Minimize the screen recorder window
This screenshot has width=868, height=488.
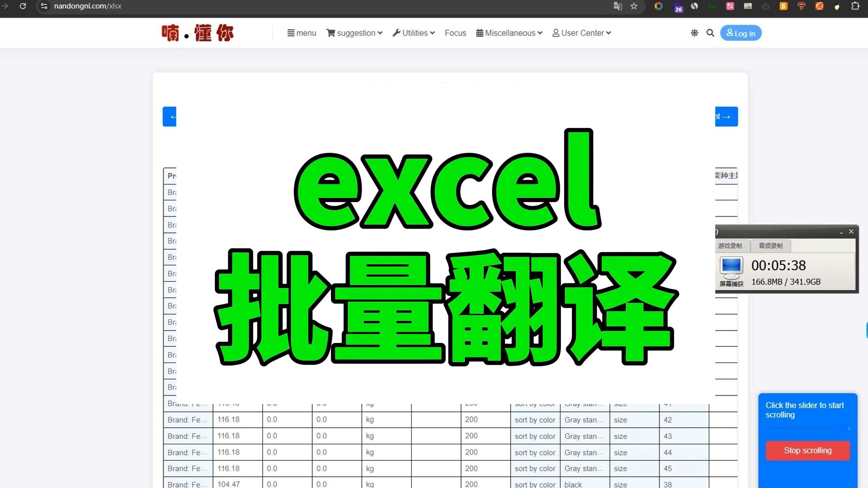841,232
